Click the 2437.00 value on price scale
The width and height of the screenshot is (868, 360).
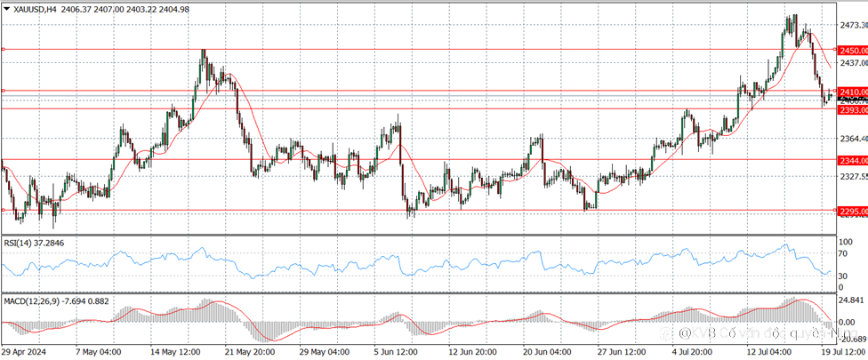coord(854,63)
